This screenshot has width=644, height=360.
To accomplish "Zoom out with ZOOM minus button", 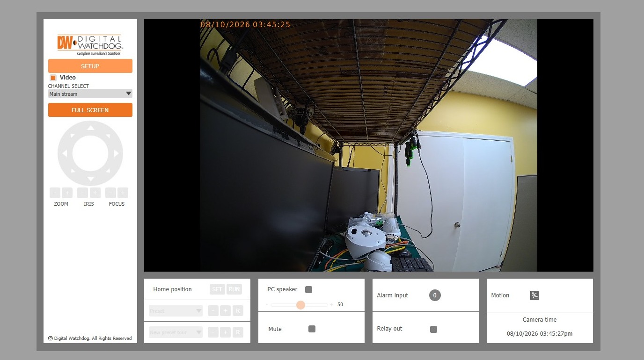I will pos(55,193).
